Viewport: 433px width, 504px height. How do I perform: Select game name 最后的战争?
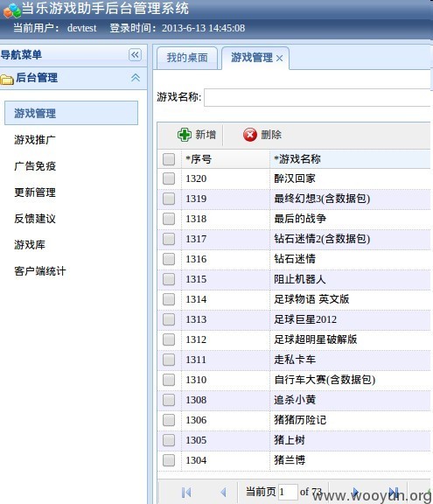(300, 219)
